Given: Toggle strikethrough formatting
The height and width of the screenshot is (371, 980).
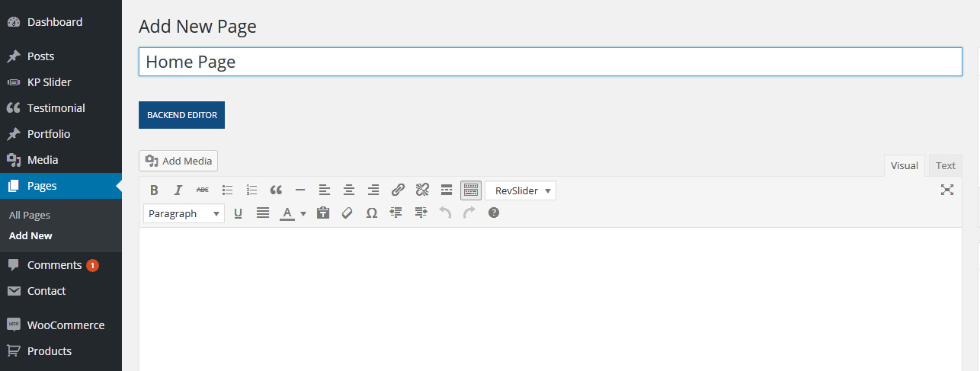Looking at the screenshot, I should coord(203,190).
